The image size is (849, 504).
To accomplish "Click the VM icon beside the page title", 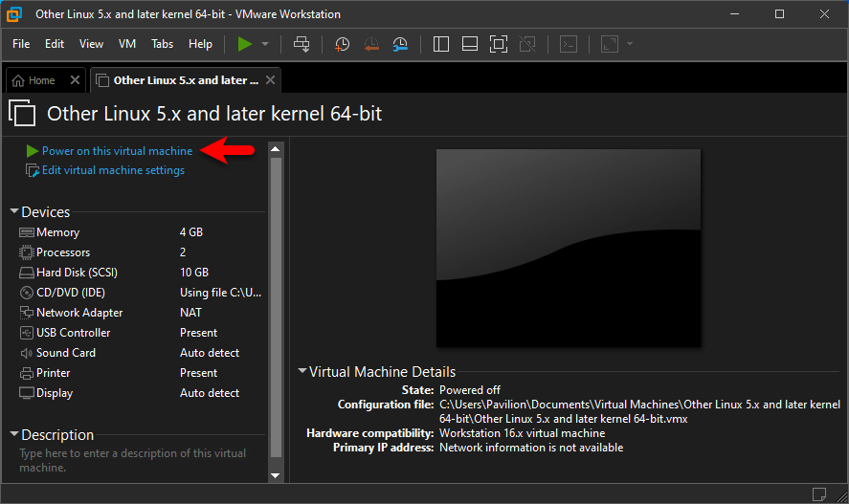I will click(x=22, y=113).
